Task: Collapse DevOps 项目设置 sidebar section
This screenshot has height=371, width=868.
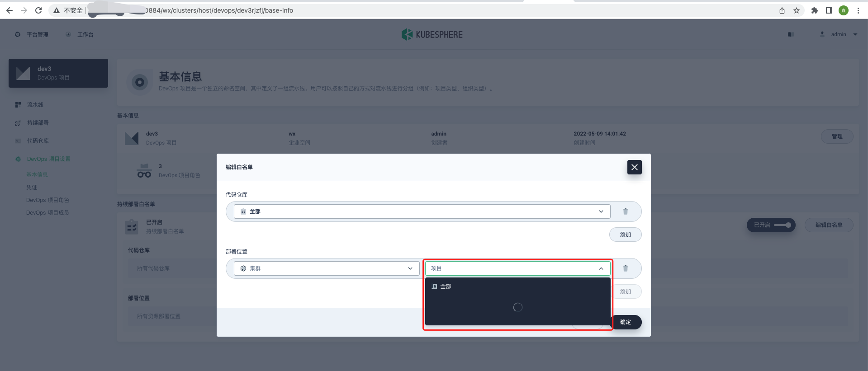Action: 48,159
